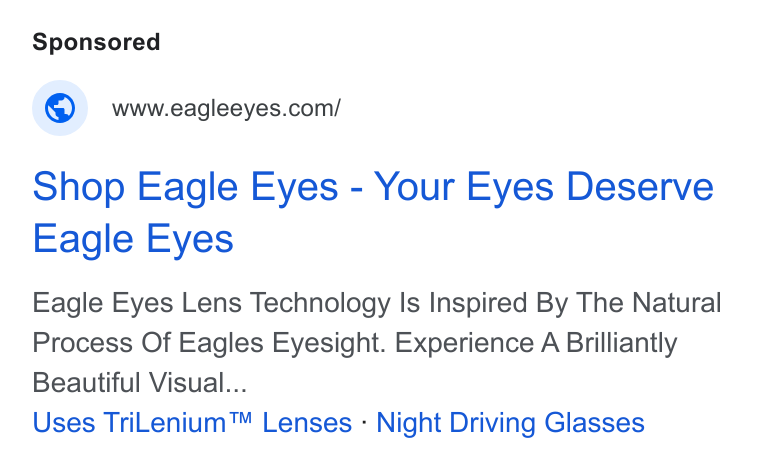Select the blue circular site icon
The image size is (760, 466).
click(x=60, y=108)
